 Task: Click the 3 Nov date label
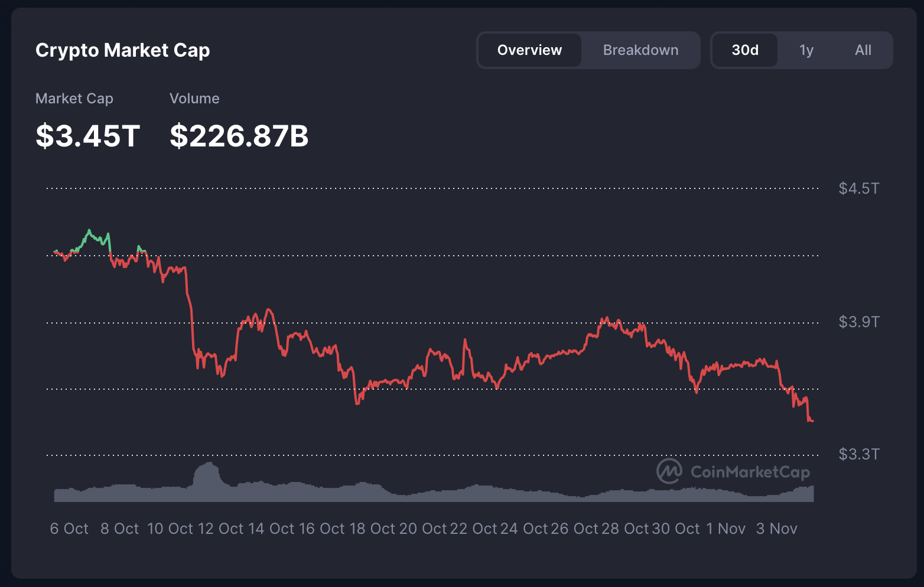(776, 529)
